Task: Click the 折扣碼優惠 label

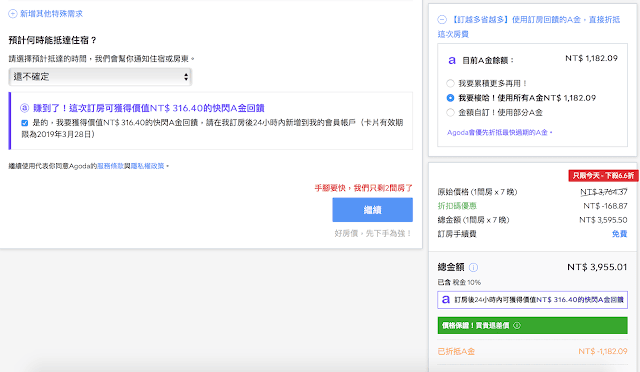Action: point(457,206)
